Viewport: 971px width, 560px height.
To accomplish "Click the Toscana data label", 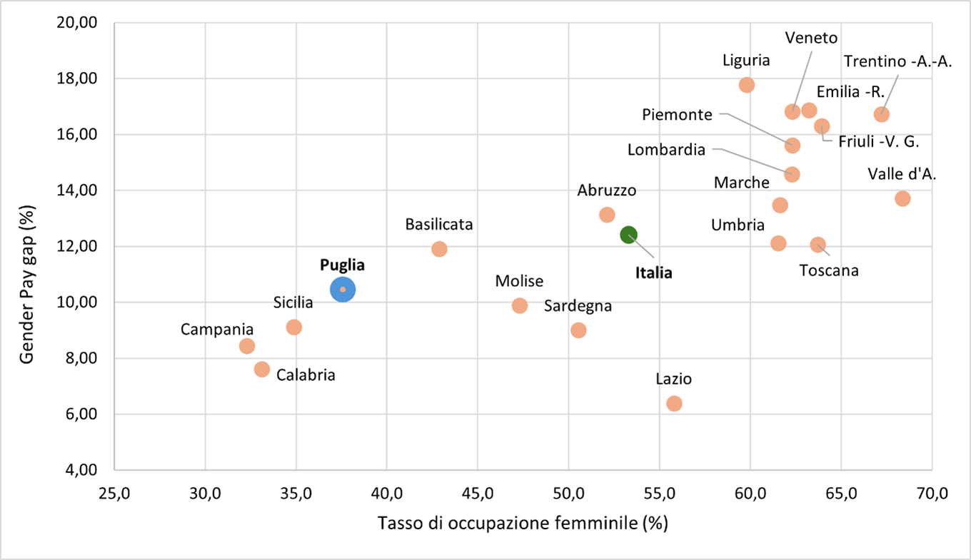I will point(829,271).
